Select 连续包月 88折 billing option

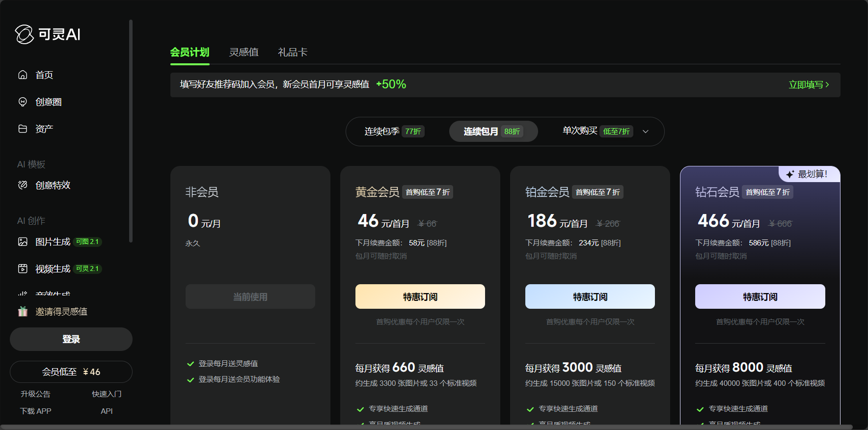click(x=493, y=132)
